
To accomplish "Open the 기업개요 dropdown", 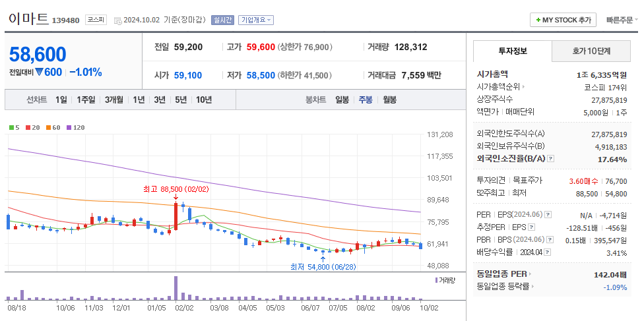I will [256, 20].
